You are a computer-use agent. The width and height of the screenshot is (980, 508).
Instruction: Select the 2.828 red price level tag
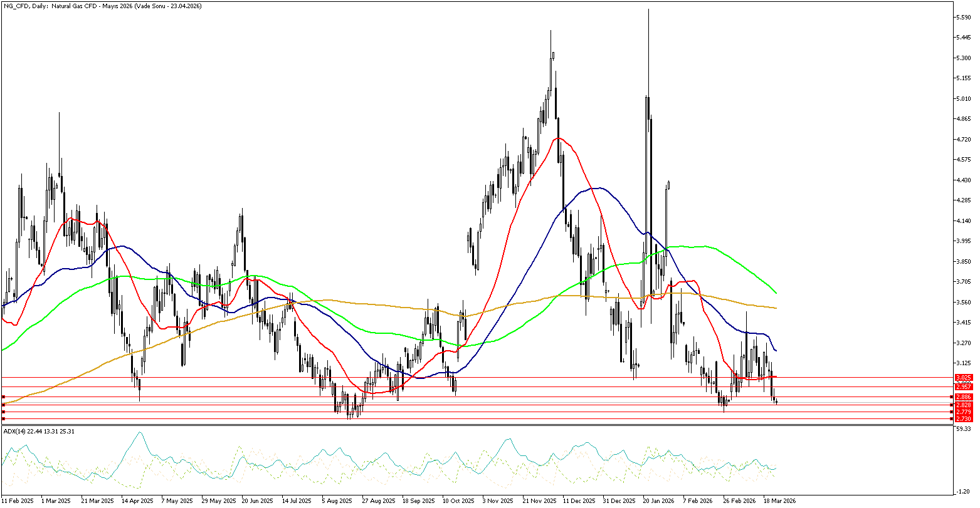click(x=963, y=405)
